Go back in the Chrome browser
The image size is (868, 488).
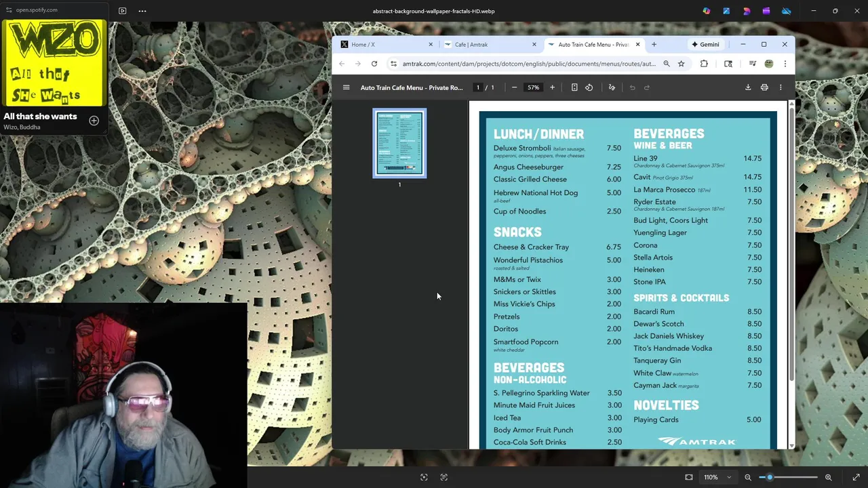point(342,64)
